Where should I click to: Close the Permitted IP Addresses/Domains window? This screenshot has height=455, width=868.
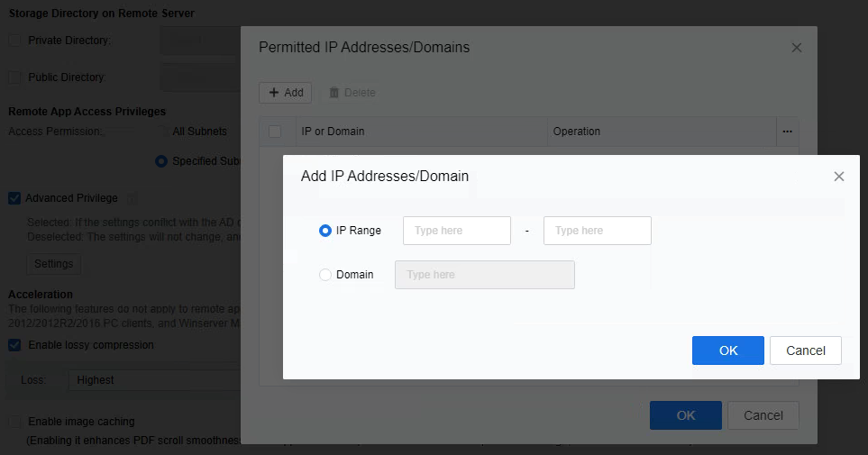(796, 48)
